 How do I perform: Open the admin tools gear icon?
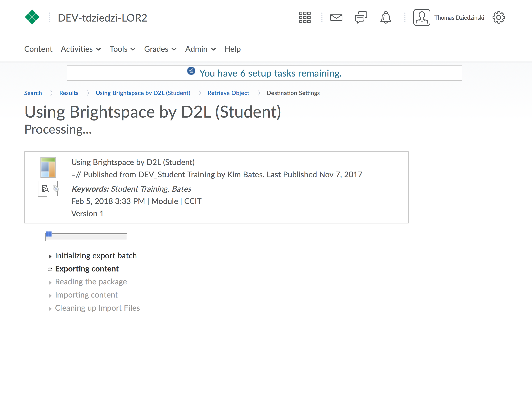[x=499, y=17]
